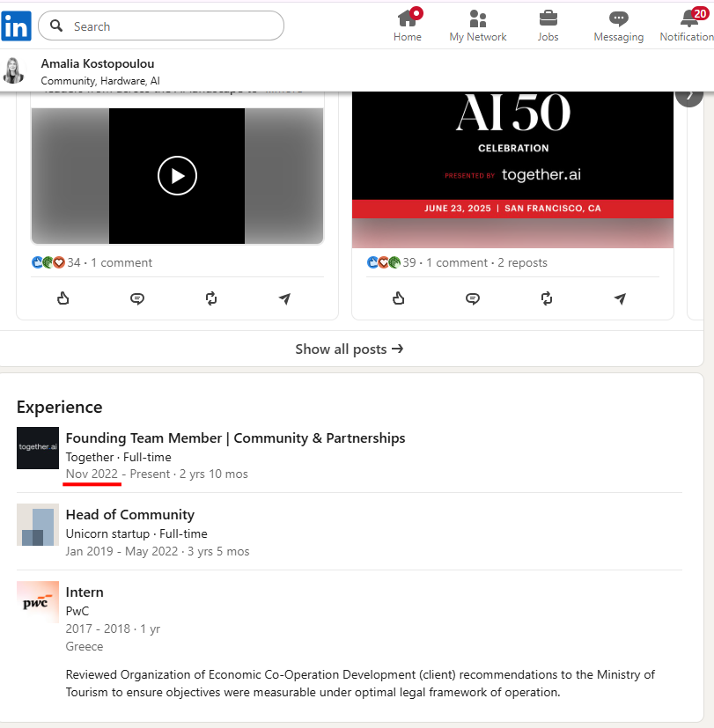The height and width of the screenshot is (728, 714).
Task: Repost the video post with 34 reactions
Action: (x=211, y=298)
